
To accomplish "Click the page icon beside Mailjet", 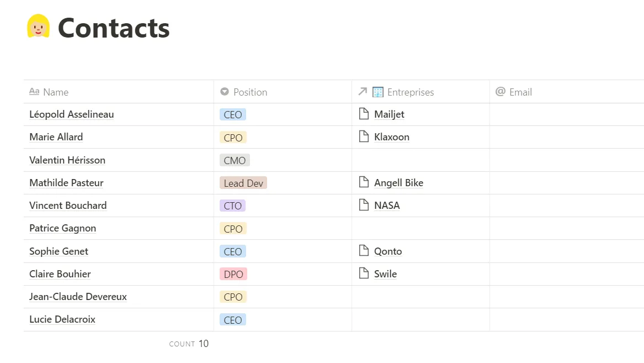I will tap(364, 114).
